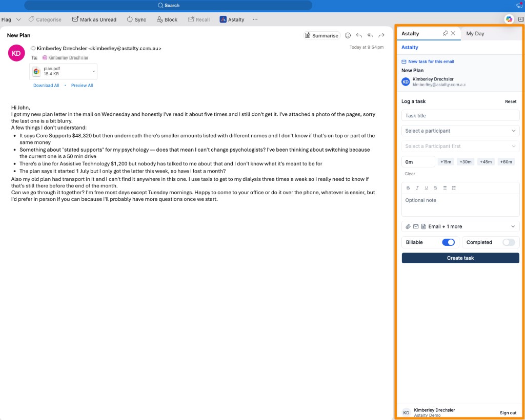Click the Download All link

pyautogui.click(x=46, y=85)
